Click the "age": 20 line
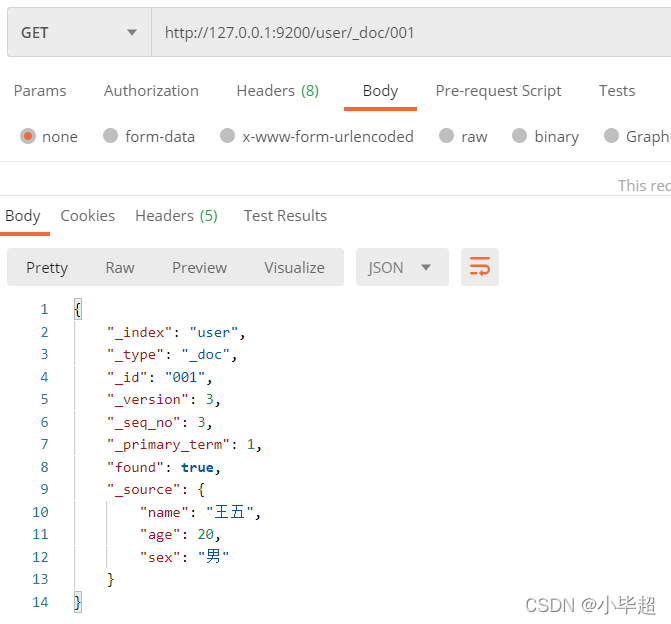671x624 pixels. [180, 535]
